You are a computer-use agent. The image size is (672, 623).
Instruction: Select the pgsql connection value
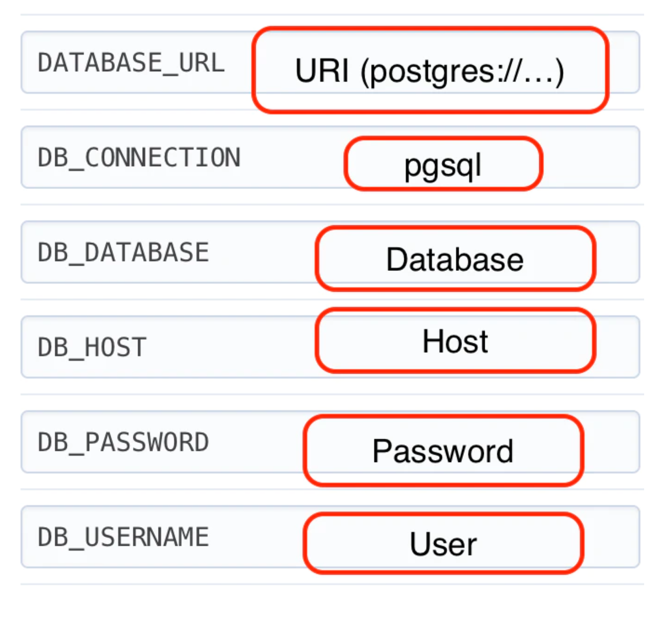(444, 165)
